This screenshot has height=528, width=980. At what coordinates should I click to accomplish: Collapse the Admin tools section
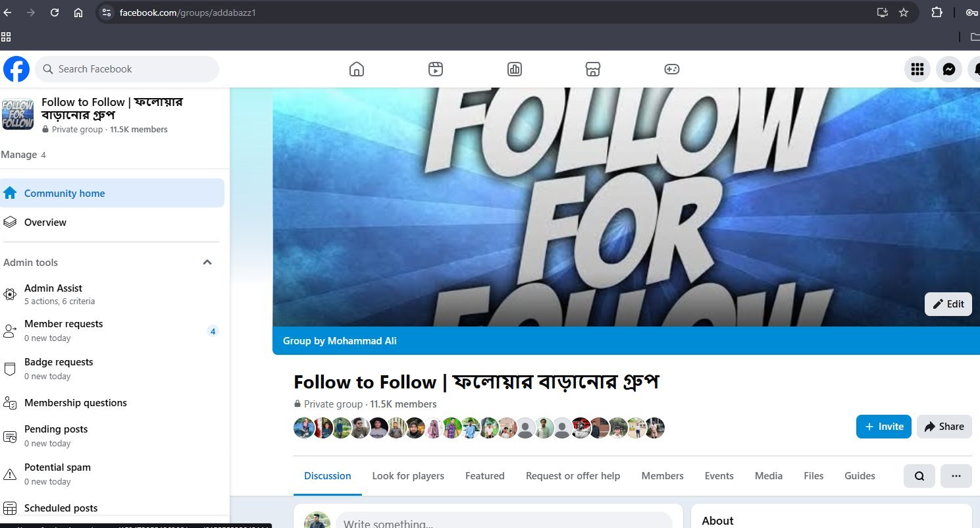(x=207, y=262)
